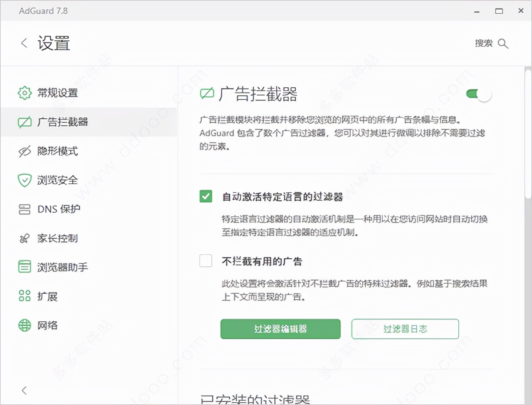This screenshot has width=532, height=405.
Task: Click the Browser Assistant window icon
Action: point(24,267)
